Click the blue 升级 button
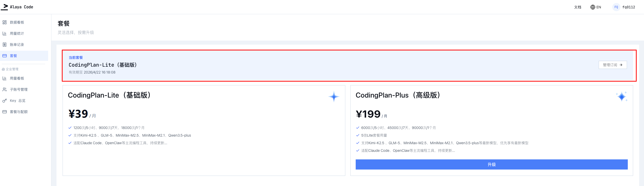Viewport: 644px width, 186px height. point(491,164)
